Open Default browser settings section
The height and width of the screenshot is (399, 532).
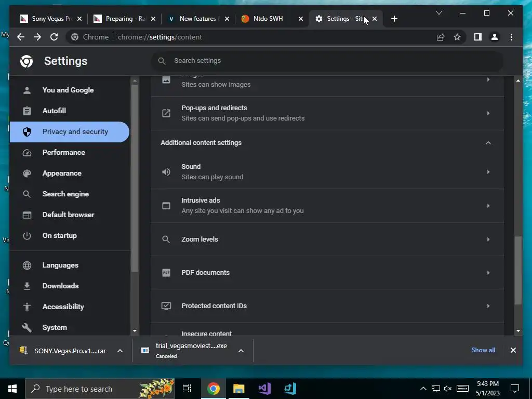[70, 215]
